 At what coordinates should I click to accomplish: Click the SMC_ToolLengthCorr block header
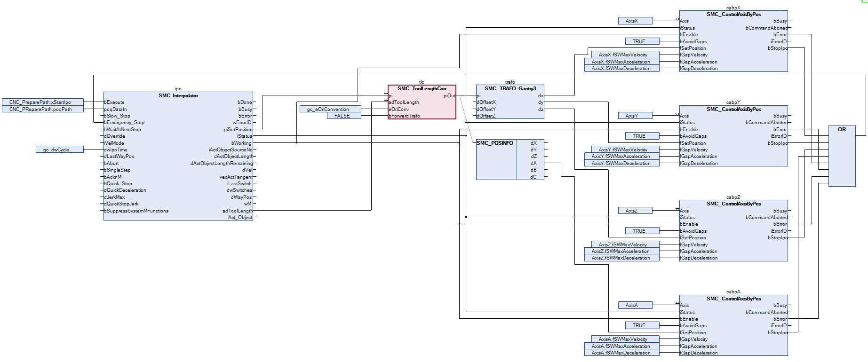[x=422, y=89]
